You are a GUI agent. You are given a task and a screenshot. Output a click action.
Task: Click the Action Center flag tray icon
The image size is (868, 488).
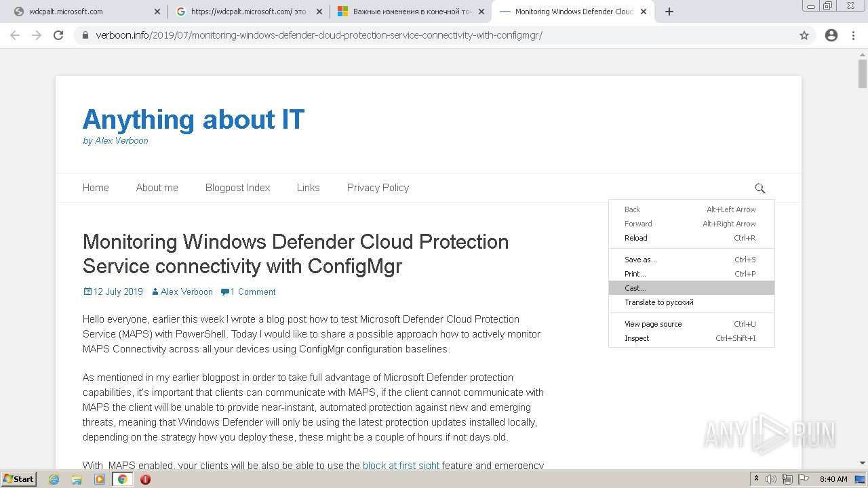click(804, 479)
